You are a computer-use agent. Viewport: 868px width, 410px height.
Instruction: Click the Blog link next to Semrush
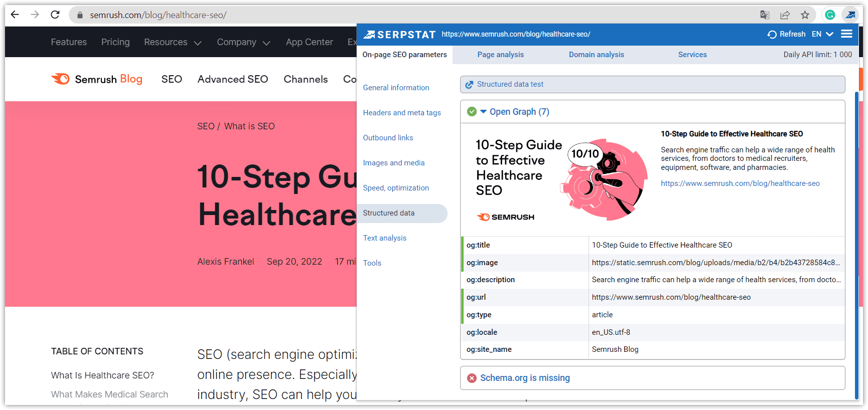[131, 79]
